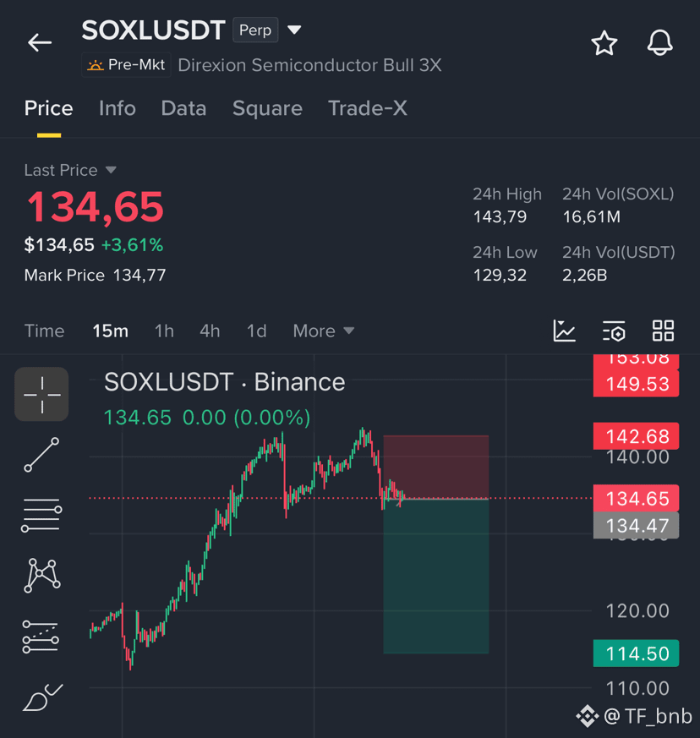Select the brush drawing tool
This screenshot has width=700, height=738.
coord(42,697)
